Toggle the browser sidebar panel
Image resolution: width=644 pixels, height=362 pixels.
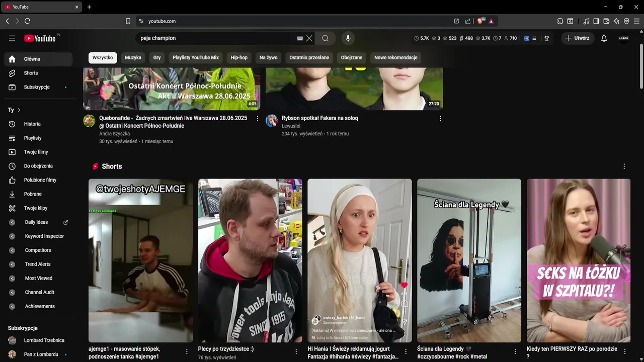pyautogui.click(x=596, y=21)
